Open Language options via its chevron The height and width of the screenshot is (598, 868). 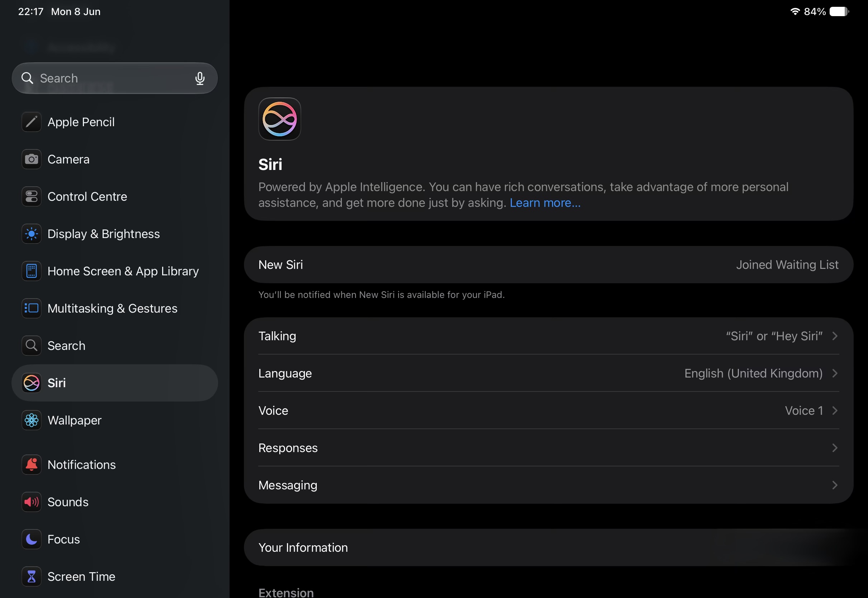pyautogui.click(x=835, y=373)
